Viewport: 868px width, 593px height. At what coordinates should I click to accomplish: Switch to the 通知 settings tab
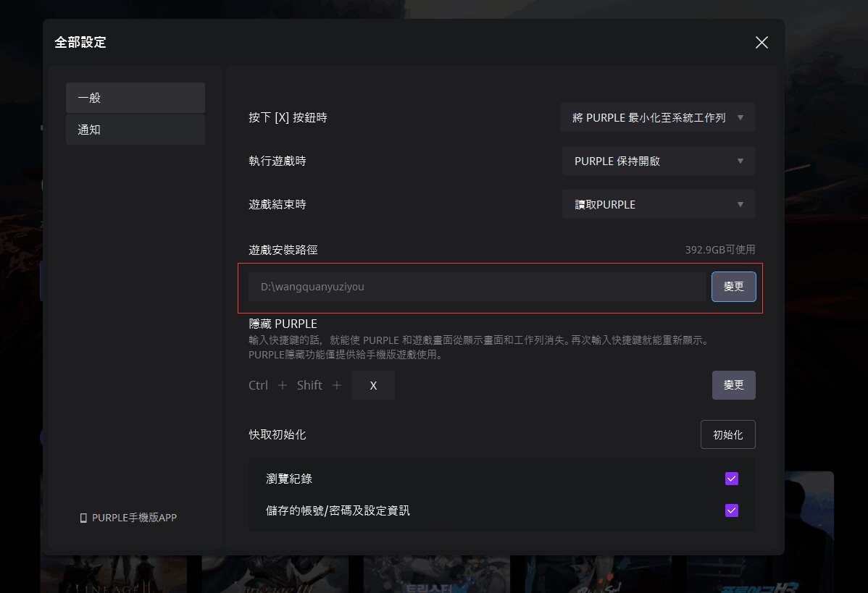tap(135, 130)
